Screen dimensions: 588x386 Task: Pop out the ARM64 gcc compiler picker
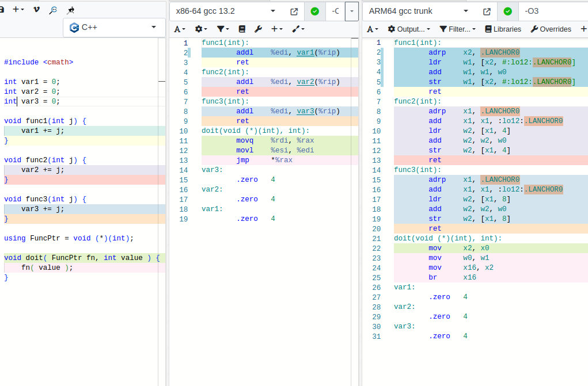tap(487, 12)
